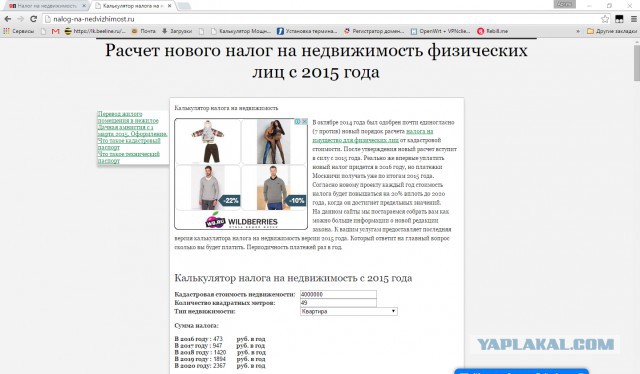Open the Gmail bookmark icon
640x374 pixels.
(56, 31)
